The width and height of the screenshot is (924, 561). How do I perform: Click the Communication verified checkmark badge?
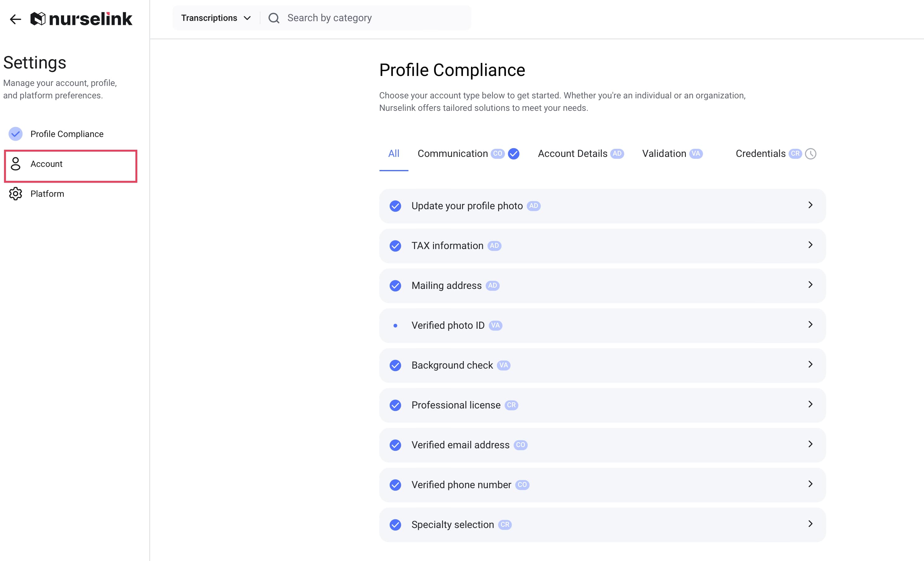pyautogui.click(x=514, y=154)
